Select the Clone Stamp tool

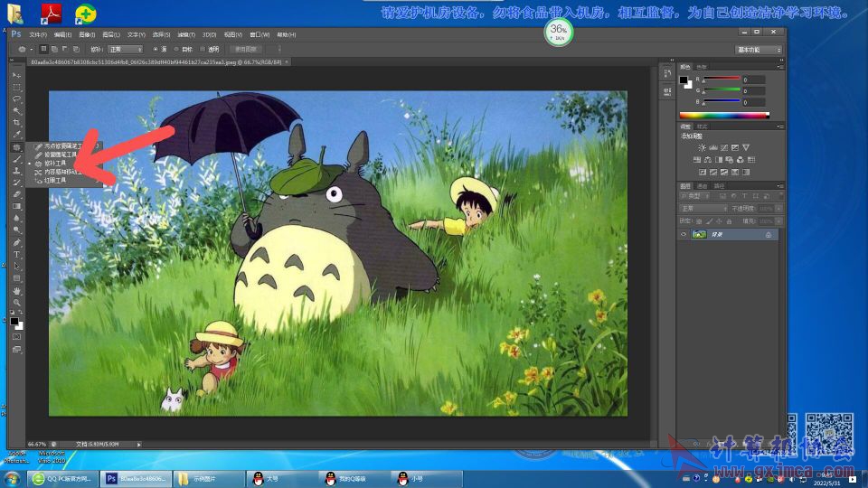pos(16,171)
